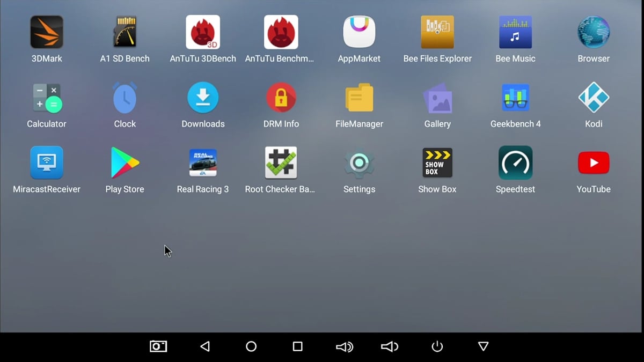644x362 pixels.
Task: Click the "AppMarket" label text
Action: pos(359,58)
